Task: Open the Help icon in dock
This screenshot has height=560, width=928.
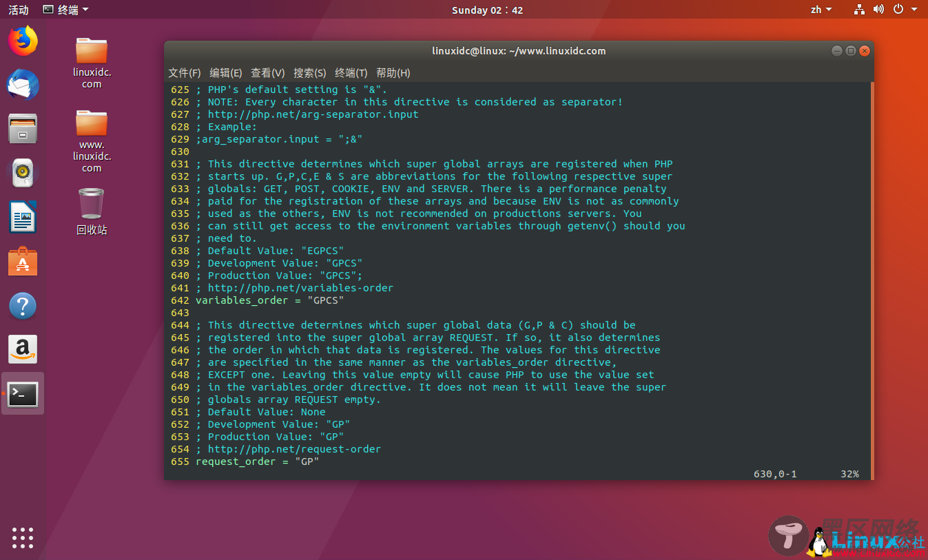Action: [x=23, y=306]
